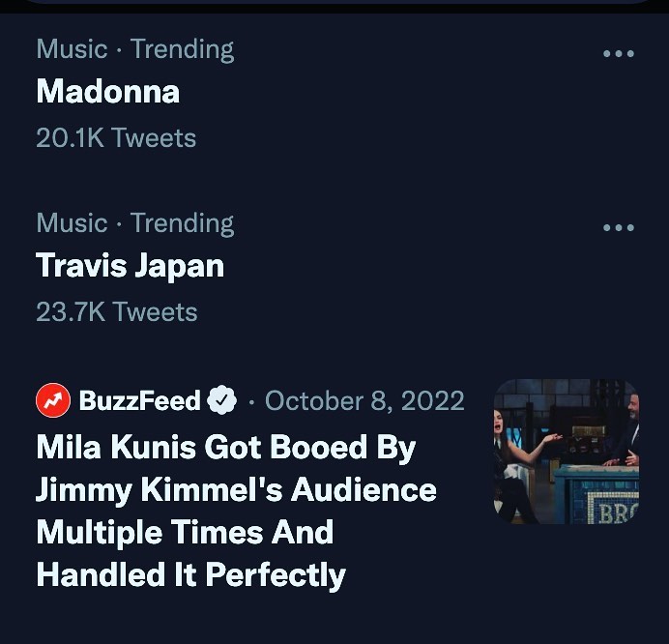Open the BuzzFeed account name
Screen dimensions: 669x644
[139, 400]
